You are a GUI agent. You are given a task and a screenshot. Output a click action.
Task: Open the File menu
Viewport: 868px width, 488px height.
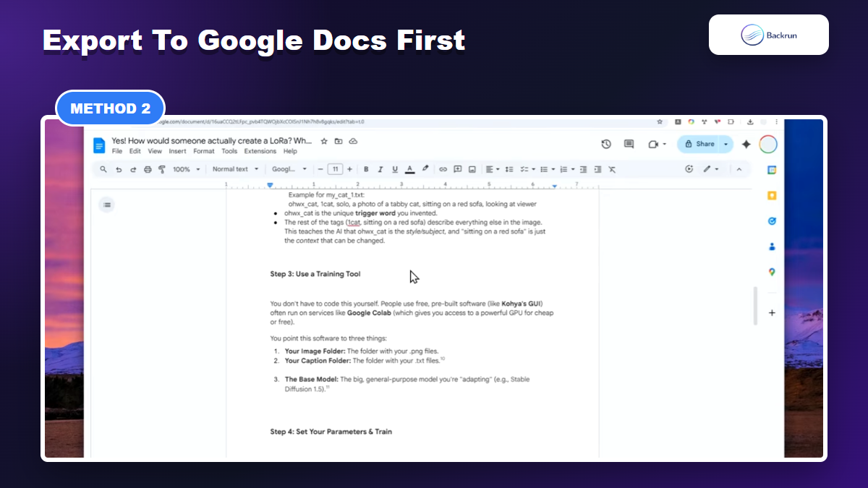pos(117,151)
